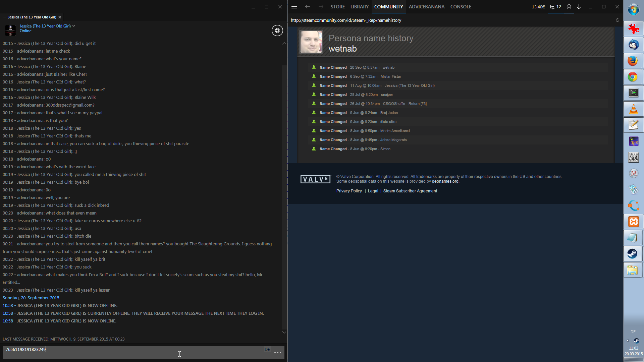The image size is (644, 362).
Task: Open the LIBRARY tab
Action: 359,7
